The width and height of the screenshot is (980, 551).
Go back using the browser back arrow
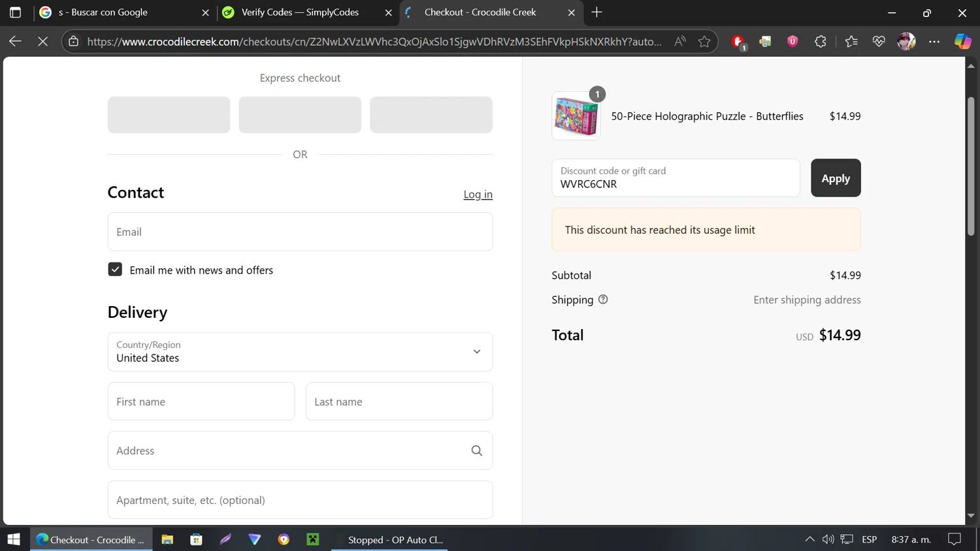pyautogui.click(x=15, y=42)
